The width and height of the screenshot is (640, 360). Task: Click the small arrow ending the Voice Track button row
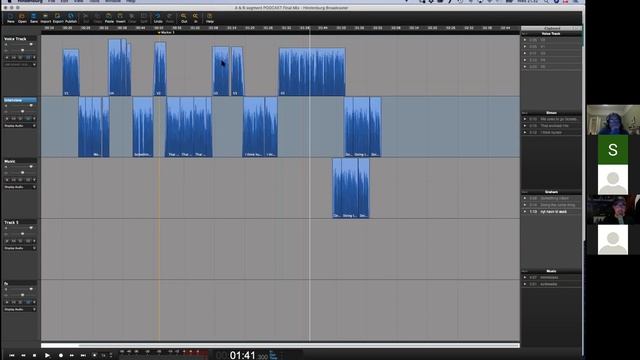point(34,58)
